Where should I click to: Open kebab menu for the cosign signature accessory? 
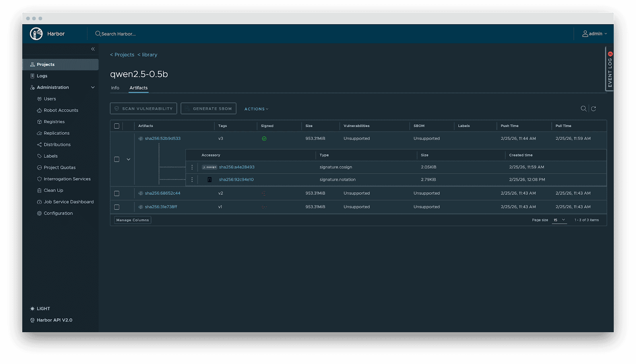(192, 167)
